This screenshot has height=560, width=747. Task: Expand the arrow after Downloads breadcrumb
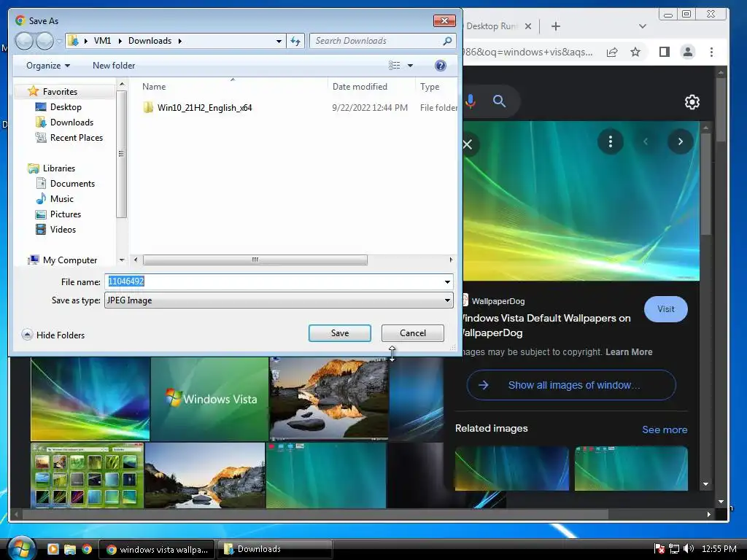(180, 41)
